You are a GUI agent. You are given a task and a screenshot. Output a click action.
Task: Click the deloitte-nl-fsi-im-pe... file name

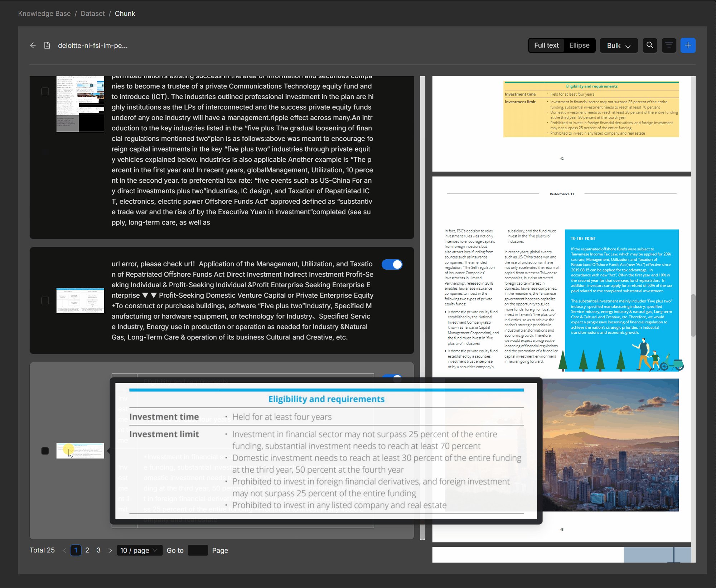93,45
